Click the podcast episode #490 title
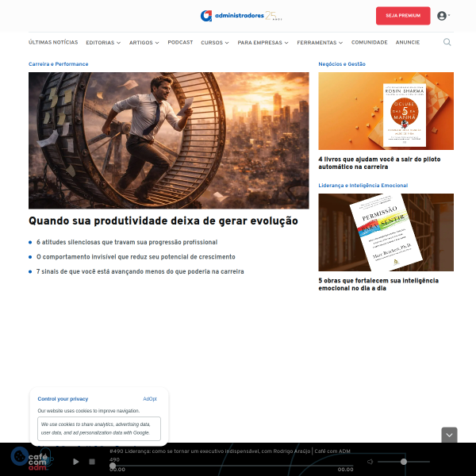 point(230,451)
